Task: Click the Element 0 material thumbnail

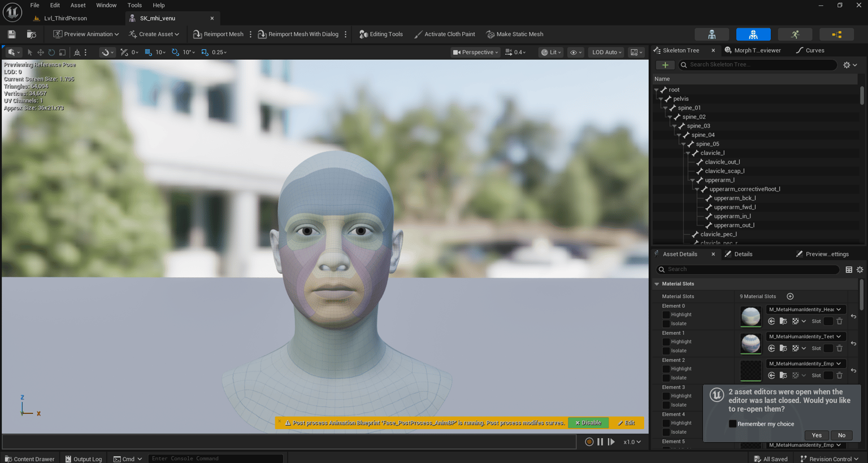Action: coord(751,316)
